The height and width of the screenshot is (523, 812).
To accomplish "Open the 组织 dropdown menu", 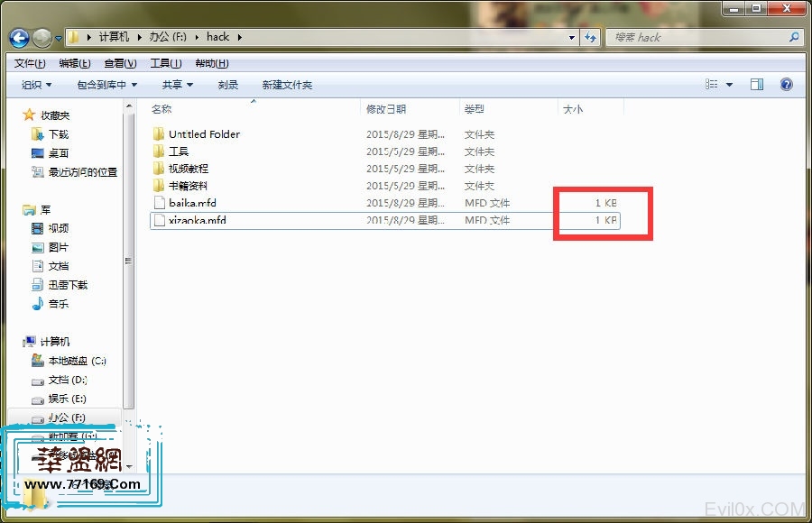I will coord(36,85).
